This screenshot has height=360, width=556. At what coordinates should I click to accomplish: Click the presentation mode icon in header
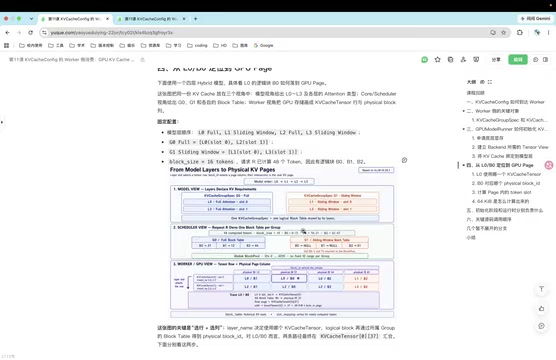[476, 60]
